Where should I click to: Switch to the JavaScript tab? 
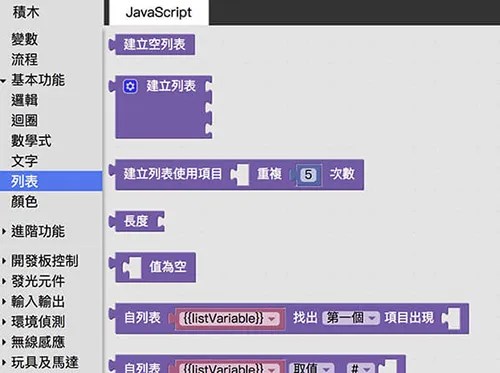point(159,12)
